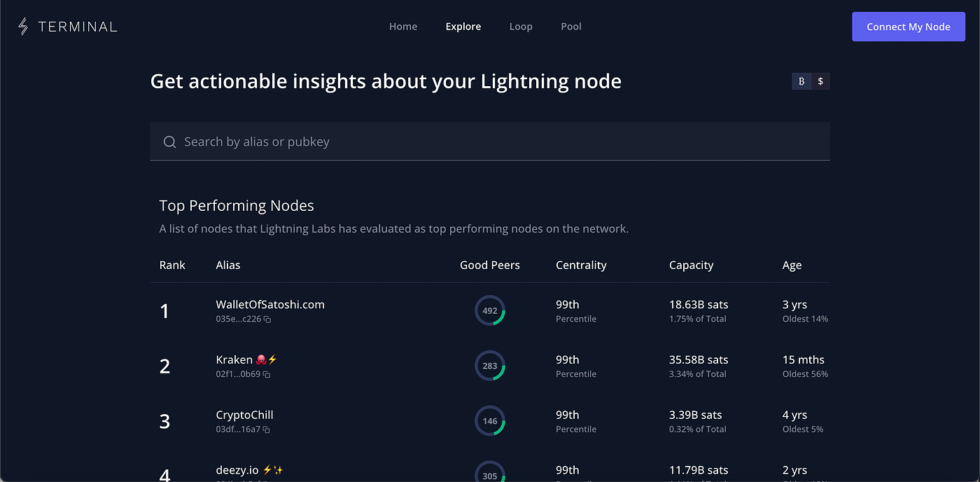The width and height of the screenshot is (980, 482).
Task: Click the Connect My Node button
Action: tap(909, 27)
